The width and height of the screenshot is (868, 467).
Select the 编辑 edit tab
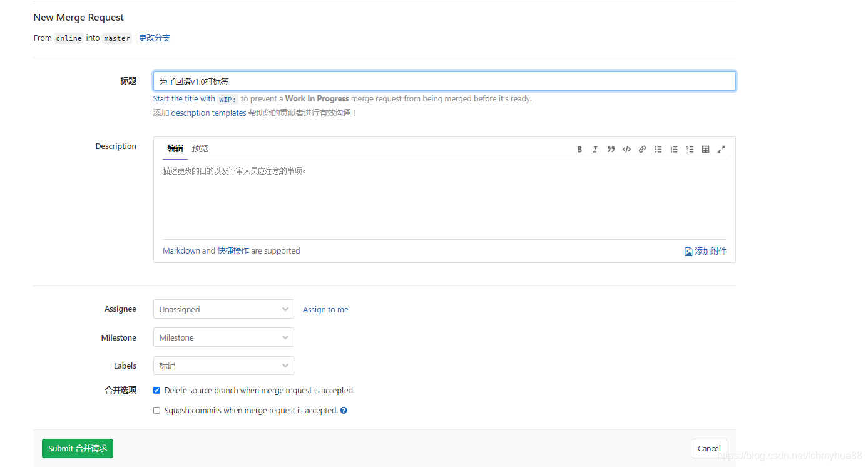tap(175, 148)
